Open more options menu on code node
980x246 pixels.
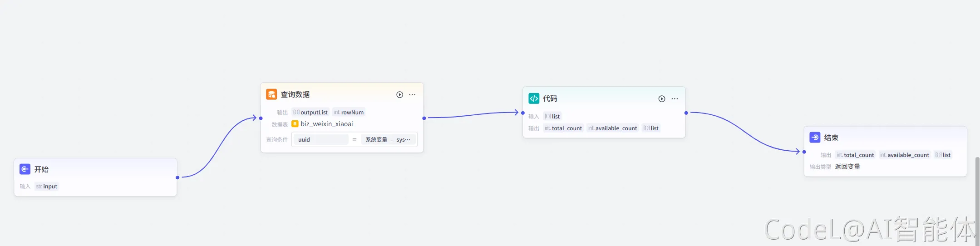(675, 99)
